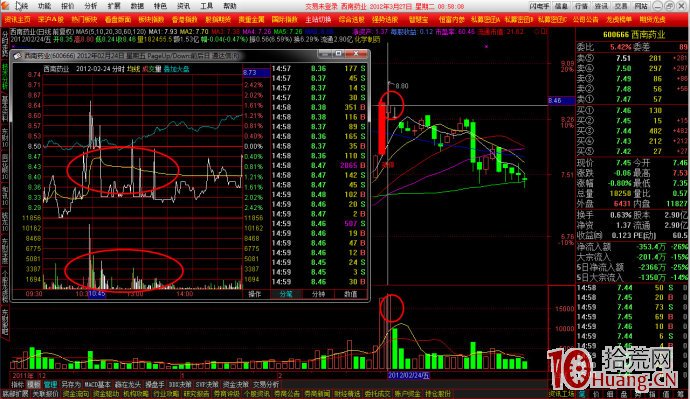Screen dimensions: 690x399
Task: Open the 功能 menu
Action: 44,6
